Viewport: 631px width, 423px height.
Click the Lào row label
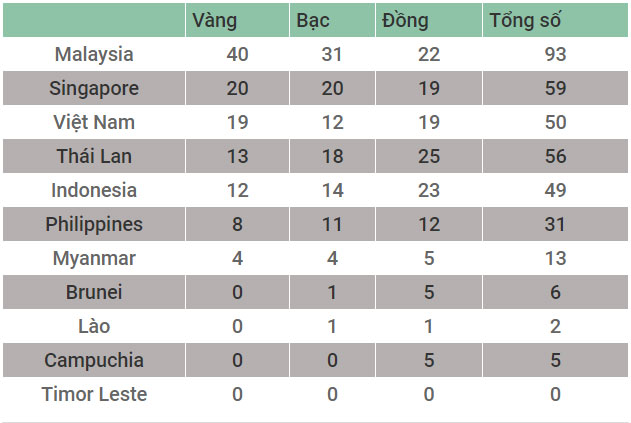[94, 326]
